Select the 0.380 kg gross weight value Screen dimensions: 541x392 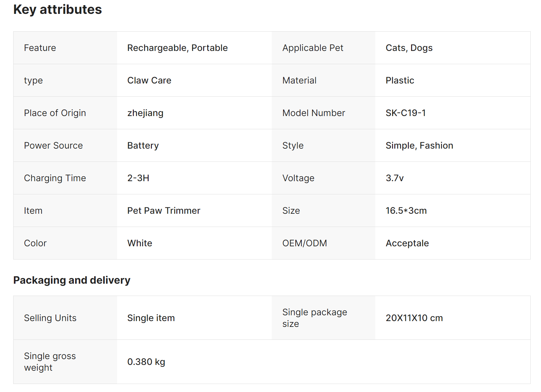[146, 362]
